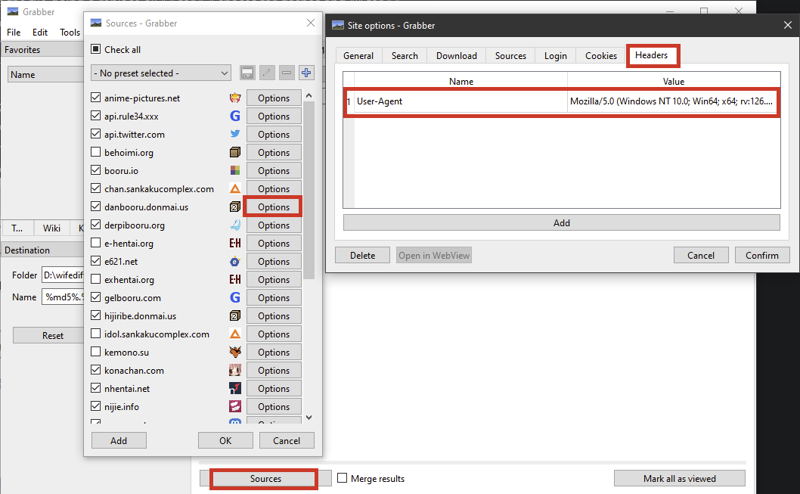800x494 pixels.
Task: Open Options for e621.net
Action: tap(273, 261)
